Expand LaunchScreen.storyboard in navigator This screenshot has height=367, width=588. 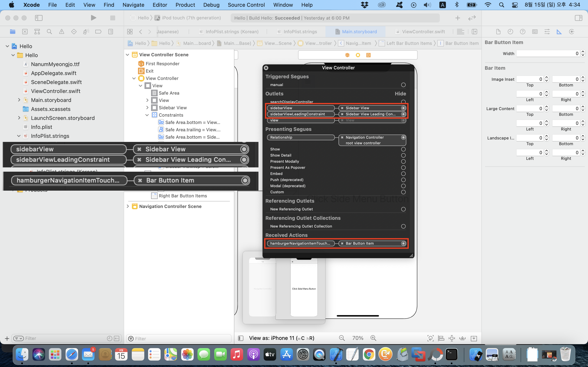click(19, 118)
